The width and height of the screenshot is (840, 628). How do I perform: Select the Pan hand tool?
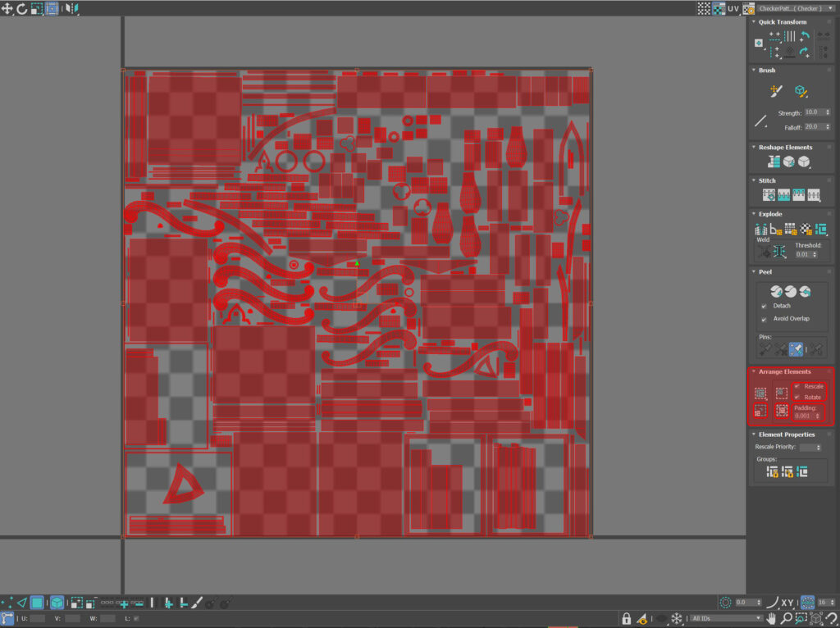click(x=771, y=618)
